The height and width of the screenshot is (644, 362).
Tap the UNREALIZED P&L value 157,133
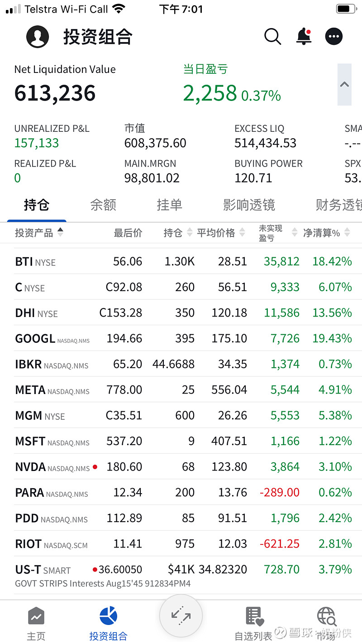37,143
